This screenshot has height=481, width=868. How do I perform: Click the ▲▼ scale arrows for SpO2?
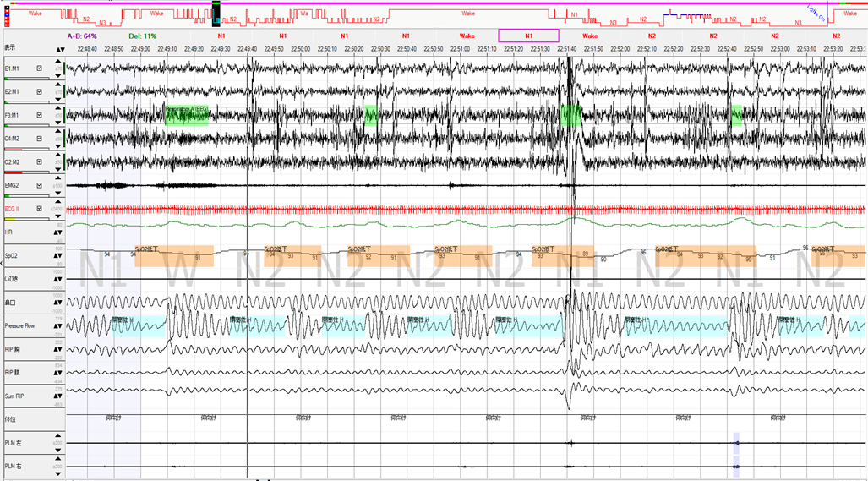pos(57,256)
